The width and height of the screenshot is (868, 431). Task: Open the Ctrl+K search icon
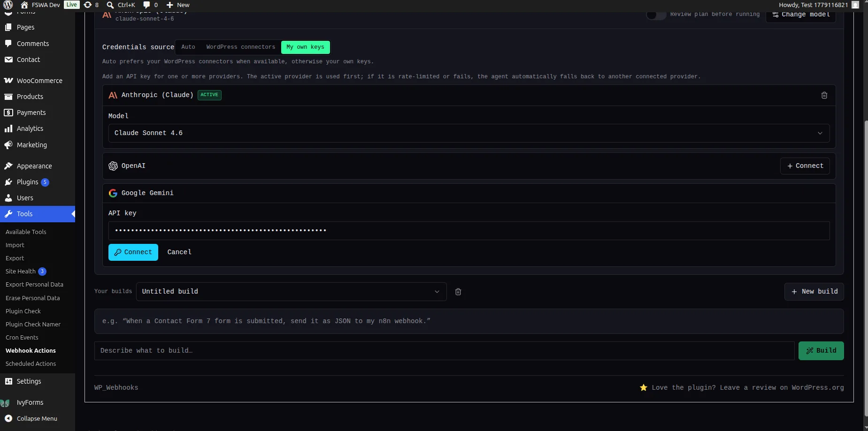pos(110,5)
